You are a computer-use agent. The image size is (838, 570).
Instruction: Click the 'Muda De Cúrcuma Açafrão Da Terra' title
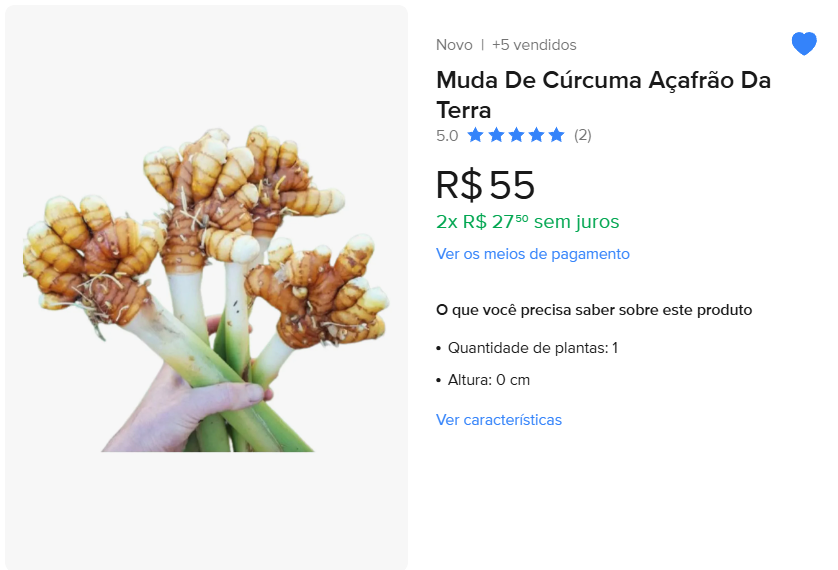603,94
